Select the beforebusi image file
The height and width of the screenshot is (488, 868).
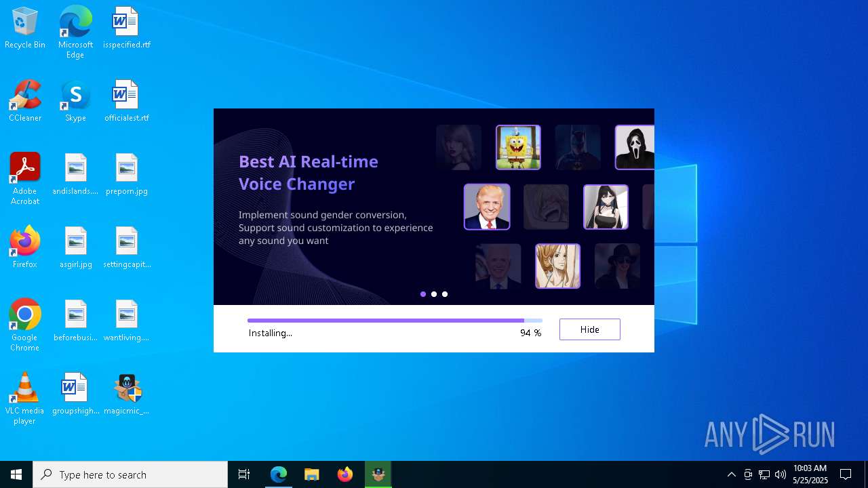click(x=75, y=321)
